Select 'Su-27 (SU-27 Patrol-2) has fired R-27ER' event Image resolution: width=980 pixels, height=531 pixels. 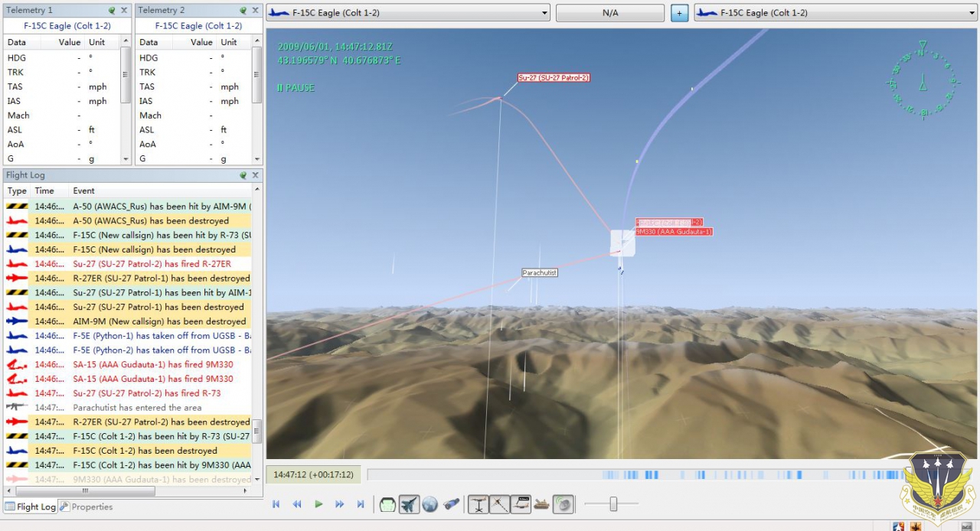(128, 264)
